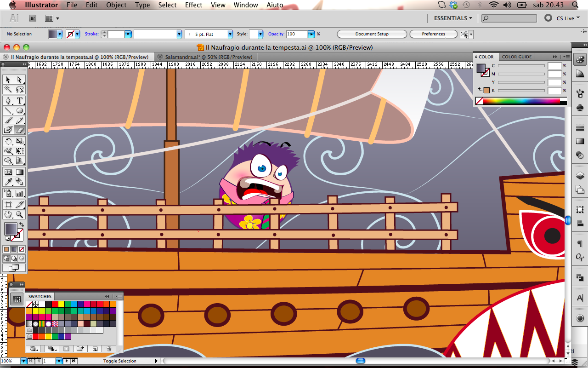
Task: Click the New Swatch icon
Action: pyautogui.click(x=95, y=349)
